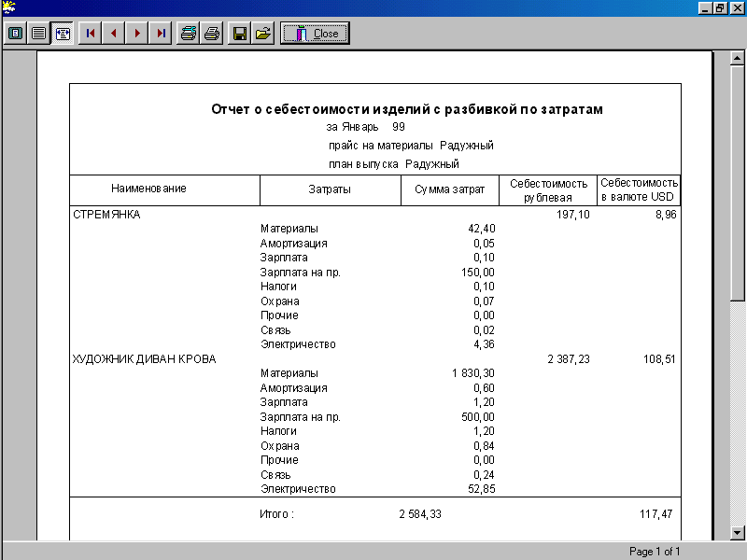Minimize the preview window
This screenshot has width=747, height=560.
coord(706,7)
